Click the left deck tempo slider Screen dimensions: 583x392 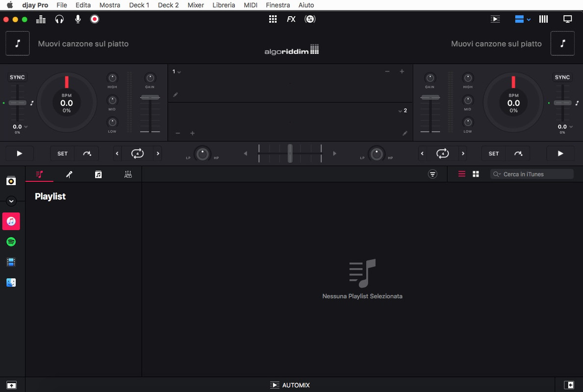[17, 103]
